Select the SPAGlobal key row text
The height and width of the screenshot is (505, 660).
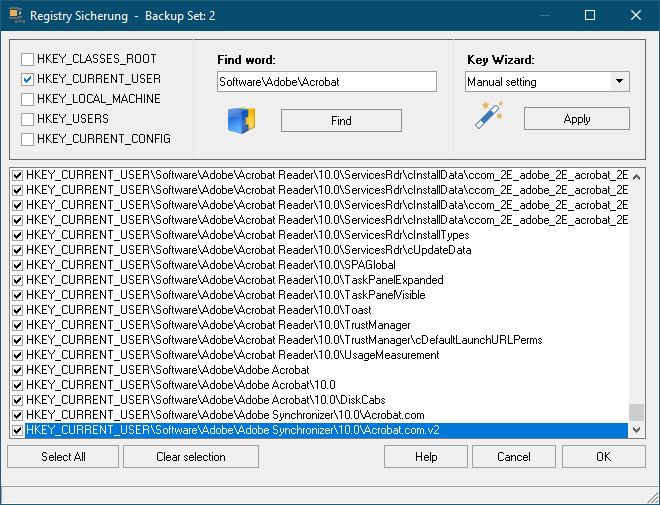[x=210, y=265]
